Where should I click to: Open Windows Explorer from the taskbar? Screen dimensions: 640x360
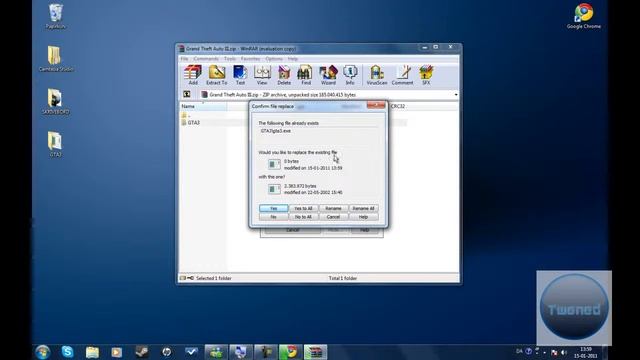pyautogui.click(x=92, y=352)
